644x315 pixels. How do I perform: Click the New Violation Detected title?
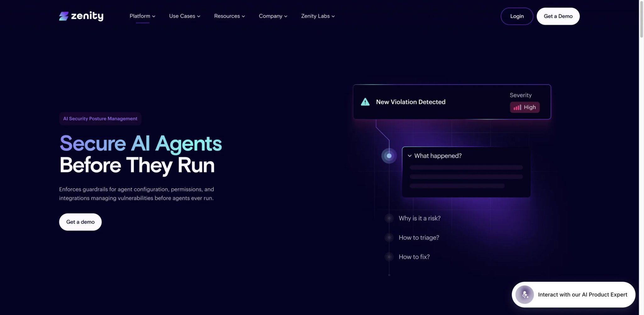(411, 102)
